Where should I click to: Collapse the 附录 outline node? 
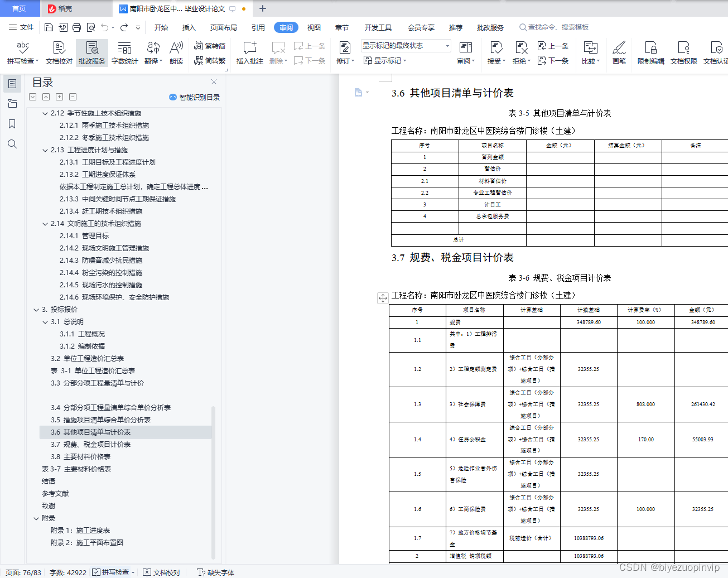36,518
